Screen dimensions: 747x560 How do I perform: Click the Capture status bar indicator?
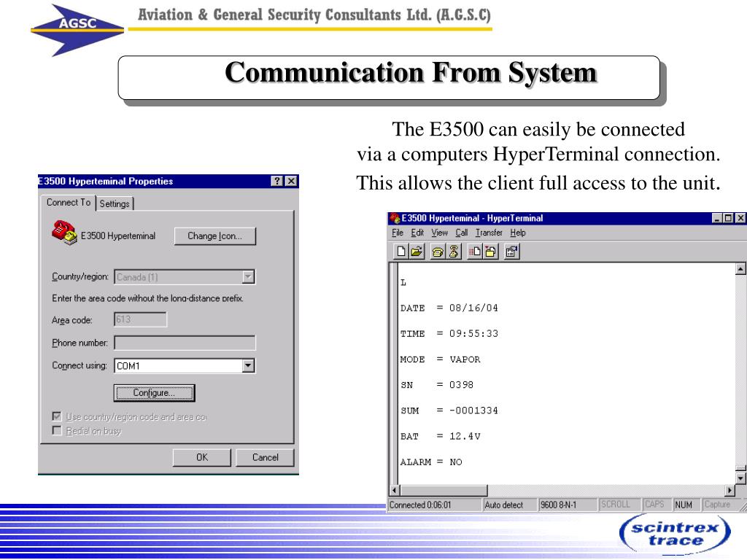point(719,505)
